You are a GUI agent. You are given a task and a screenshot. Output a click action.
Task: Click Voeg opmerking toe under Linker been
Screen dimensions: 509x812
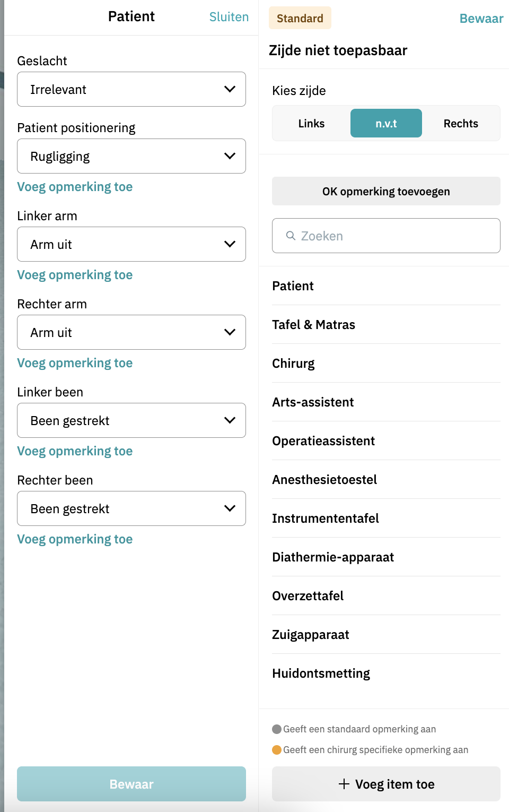click(75, 451)
